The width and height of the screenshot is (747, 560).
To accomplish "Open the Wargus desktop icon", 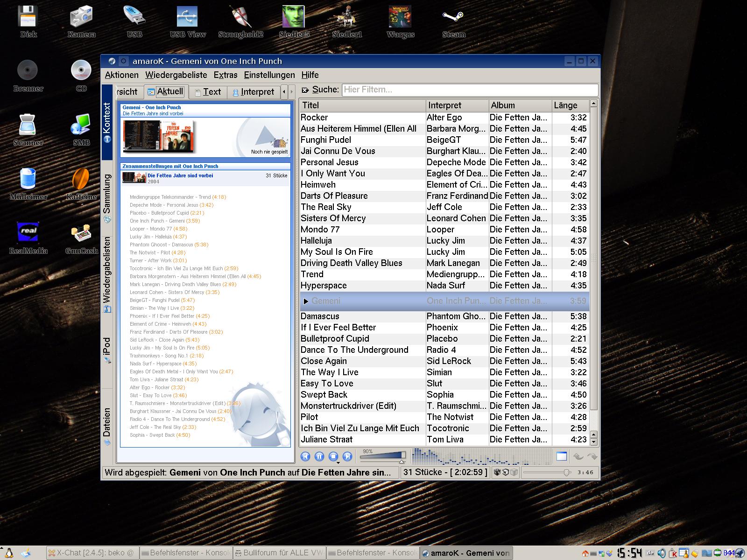I will 401,21.
